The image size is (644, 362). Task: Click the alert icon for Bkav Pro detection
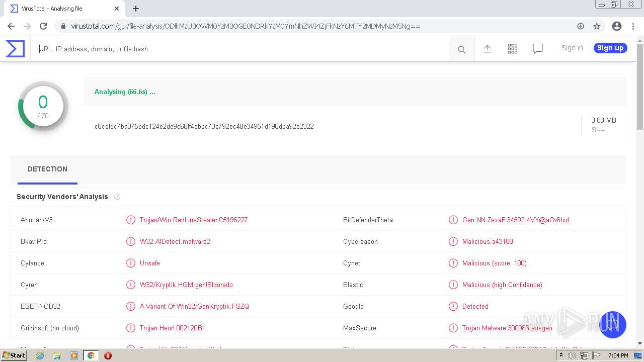(131, 241)
